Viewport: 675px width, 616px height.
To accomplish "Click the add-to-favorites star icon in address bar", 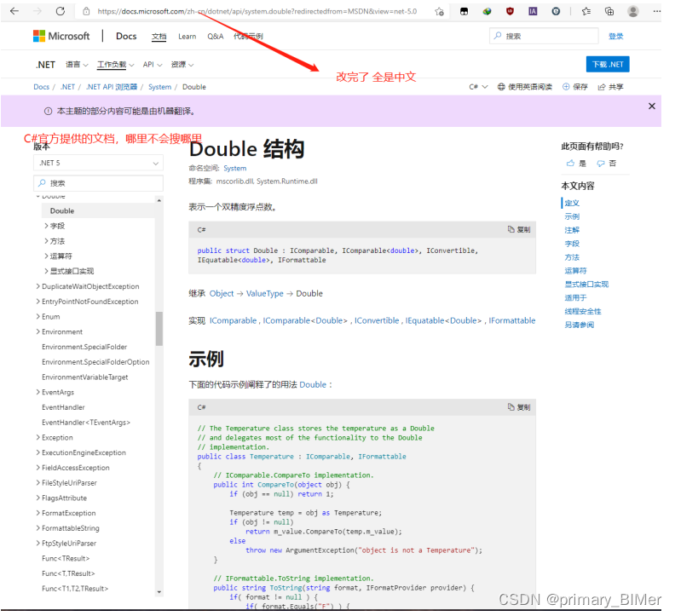I will coord(439,12).
